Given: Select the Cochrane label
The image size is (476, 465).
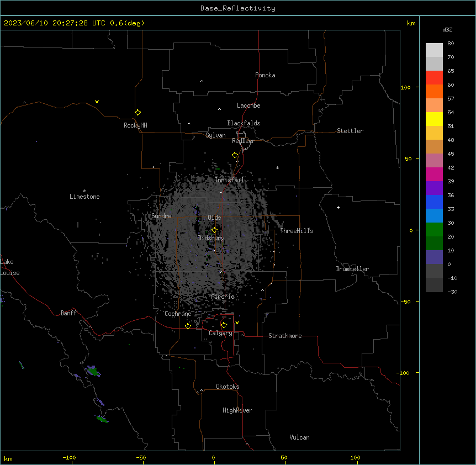Looking at the screenshot, I should point(178,314).
